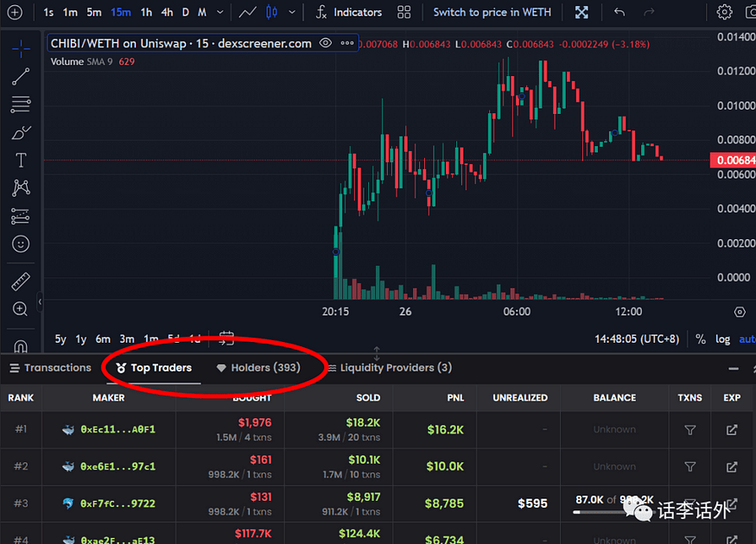Set interval to 1m in top toolbar
The height and width of the screenshot is (544, 756).
click(x=70, y=12)
